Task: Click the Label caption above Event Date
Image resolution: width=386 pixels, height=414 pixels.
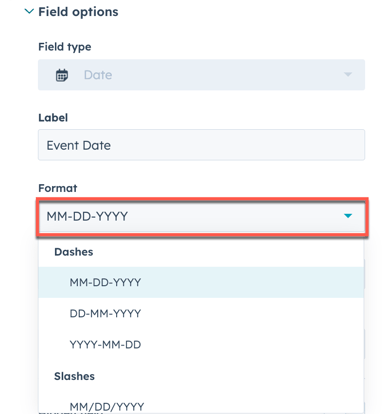Action: click(x=53, y=118)
